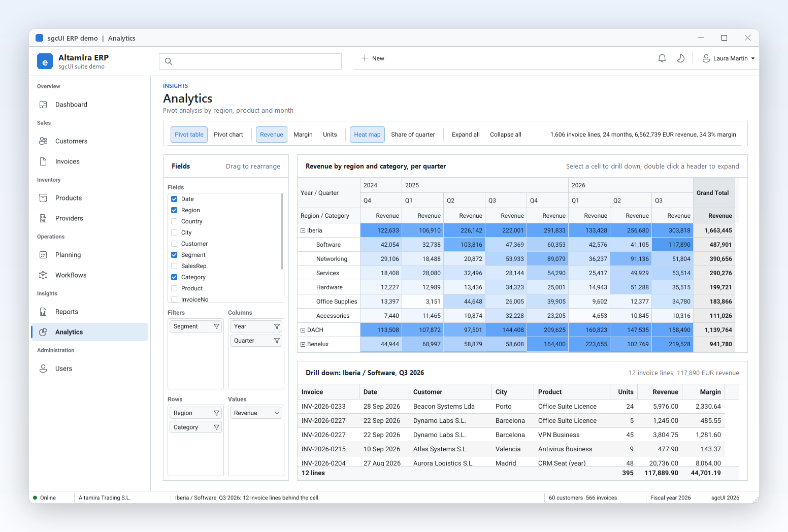The width and height of the screenshot is (788, 532).
Task: Click the Users person icon
Action: 43,369
